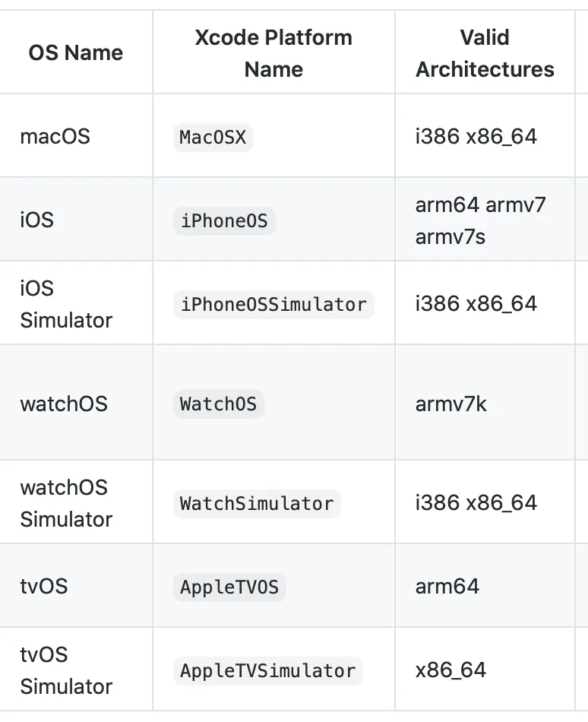Select the iPhoneOSSimulator code text
The height and width of the screenshot is (722, 588).
click(273, 305)
